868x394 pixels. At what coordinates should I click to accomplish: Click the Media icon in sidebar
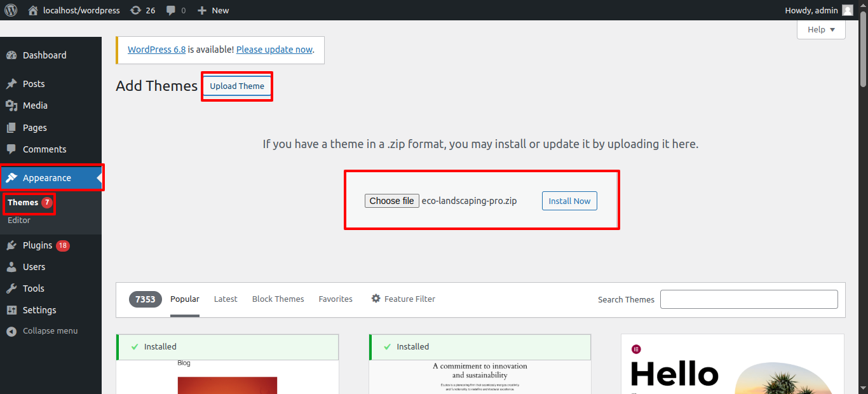click(x=11, y=105)
